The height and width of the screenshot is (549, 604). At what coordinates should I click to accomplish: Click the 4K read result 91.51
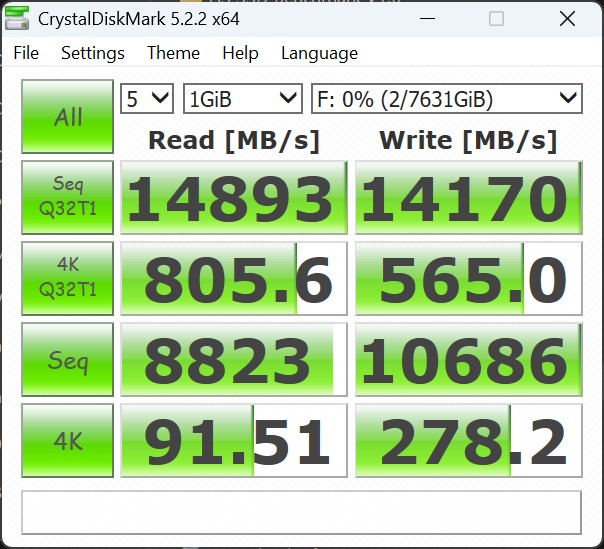tap(234, 442)
